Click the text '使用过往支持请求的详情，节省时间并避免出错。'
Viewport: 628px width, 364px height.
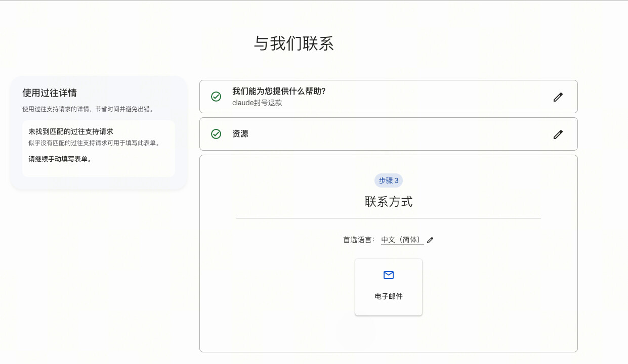88,109
